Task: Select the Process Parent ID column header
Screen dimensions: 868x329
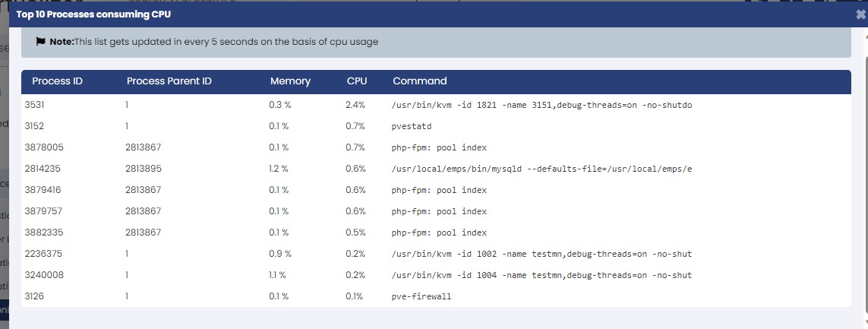Action: pos(169,81)
